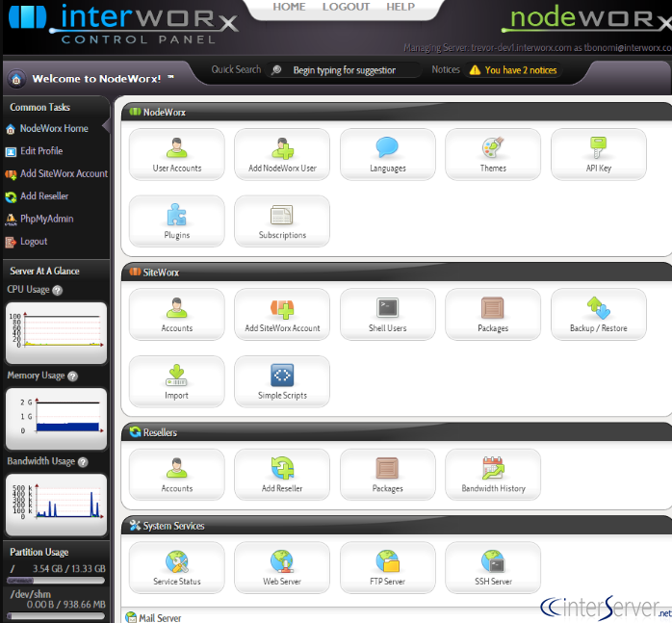Screen dimensions: 672x623
Task: Click the CPU Usage graph thumbnail
Action: [x=56, y=333]
